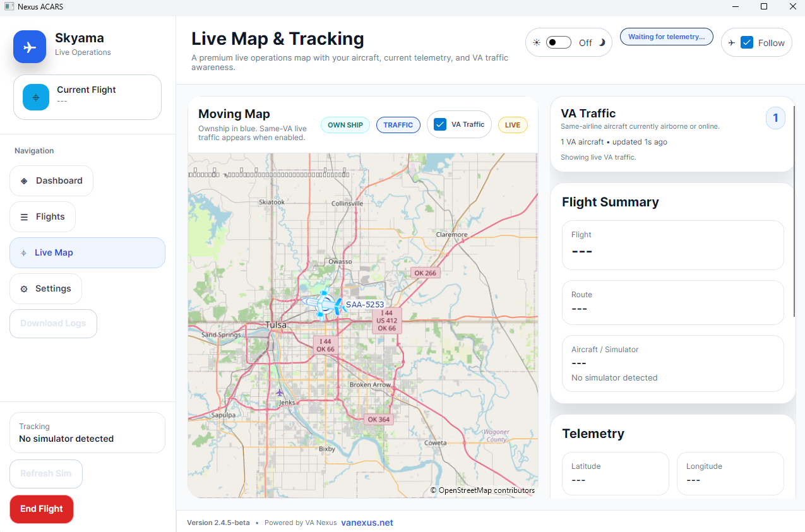805x532 pixels.
Task: Click the Aircraft / Simulator field card
Action: coord(673,364)
